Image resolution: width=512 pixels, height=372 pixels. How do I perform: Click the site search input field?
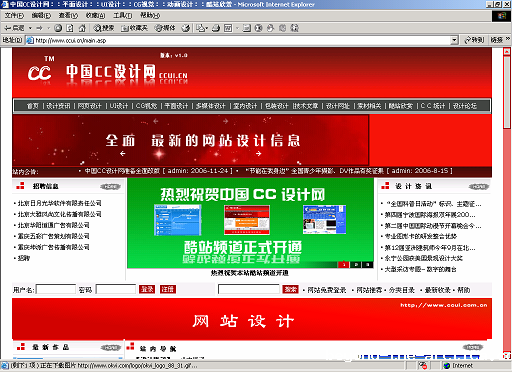[249, 289]
